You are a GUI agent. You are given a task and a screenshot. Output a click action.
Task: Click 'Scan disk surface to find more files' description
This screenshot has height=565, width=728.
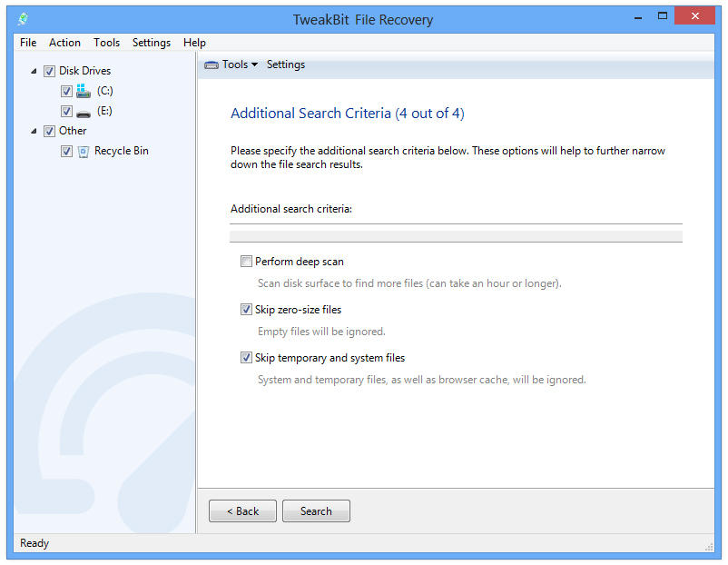coord(409,283)
